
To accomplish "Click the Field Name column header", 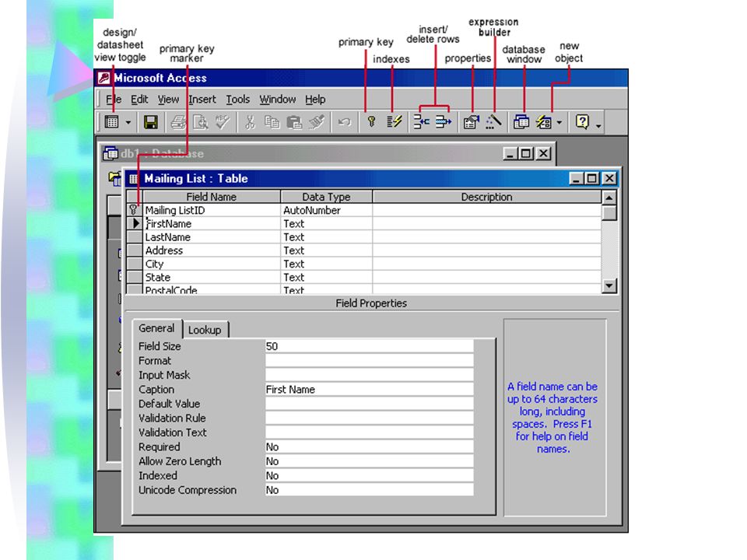I will (212, 197).
